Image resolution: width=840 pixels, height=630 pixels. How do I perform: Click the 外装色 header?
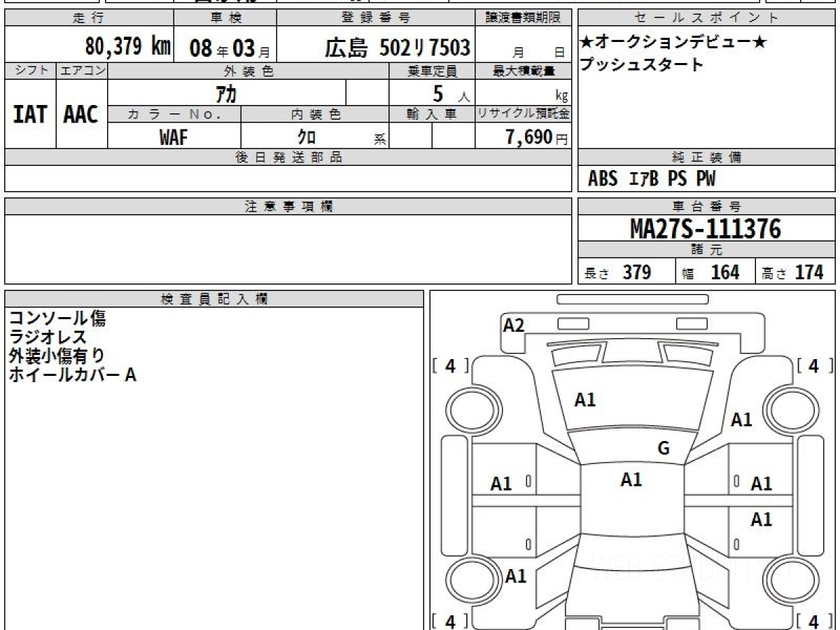coord(248,71)
